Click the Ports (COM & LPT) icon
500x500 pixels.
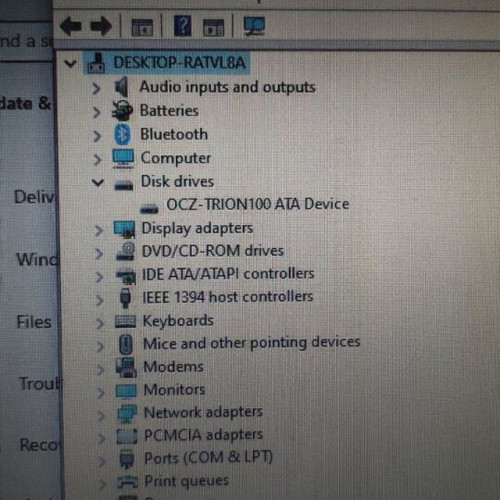[127, 459]
